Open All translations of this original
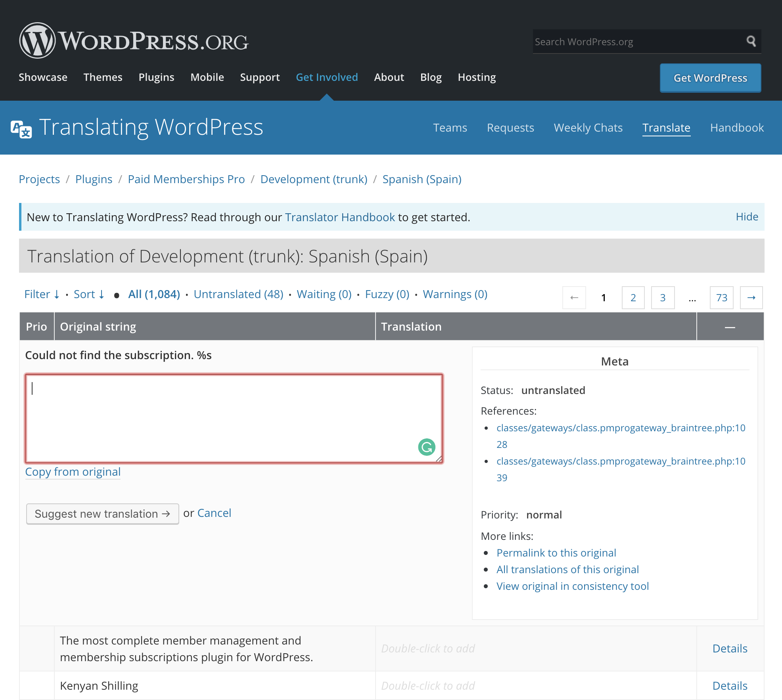Viewport: 782px width, 700px height. [x=567, y=569]
